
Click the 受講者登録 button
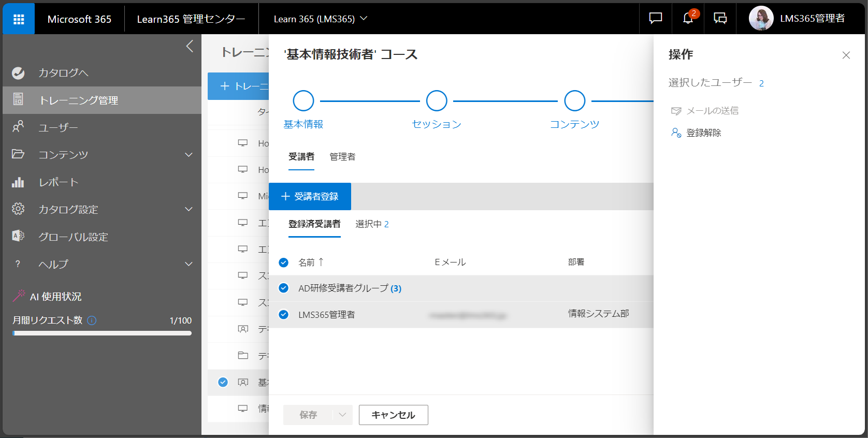(310, 196)
